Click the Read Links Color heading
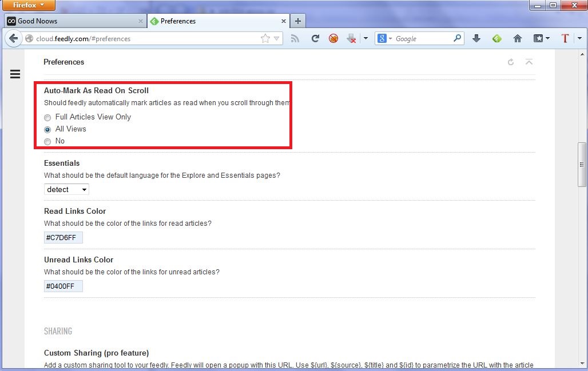Image resolution: width=588 pixels, height=371 pixels. [75, 211]
